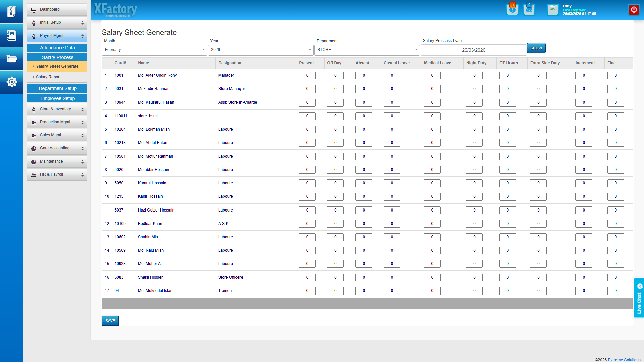Expand the Store & Inventory menu
644x362 pixels.
57,109
